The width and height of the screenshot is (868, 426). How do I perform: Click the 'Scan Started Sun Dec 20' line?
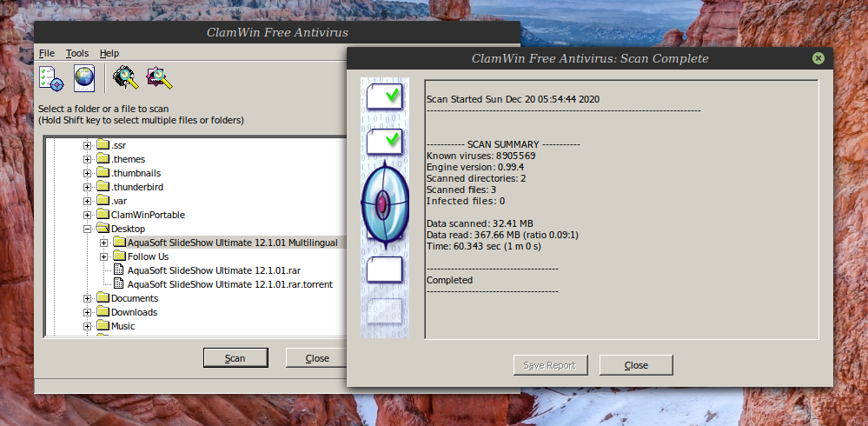tap(514, 99)
